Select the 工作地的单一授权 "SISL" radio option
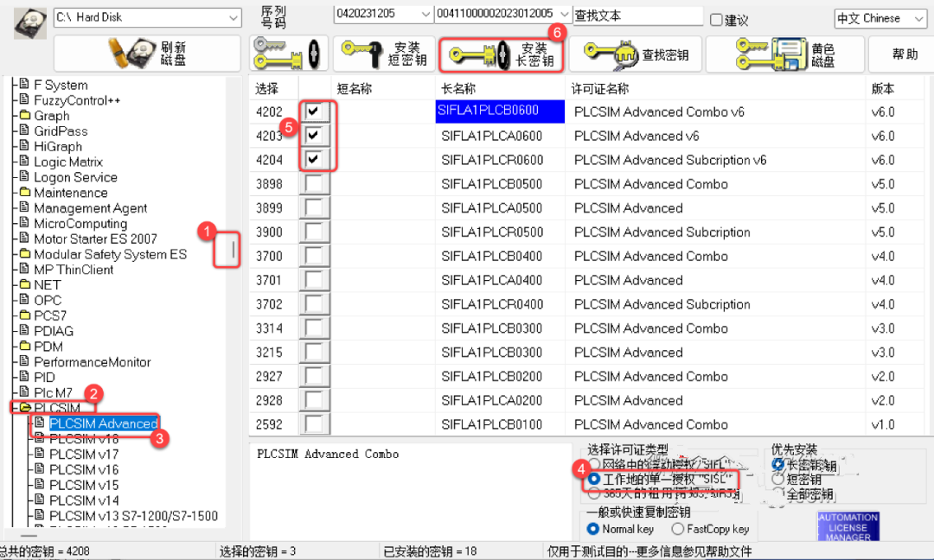Image resolution: width=934 pixels, height=560 pixels. [x=594, y=479]
